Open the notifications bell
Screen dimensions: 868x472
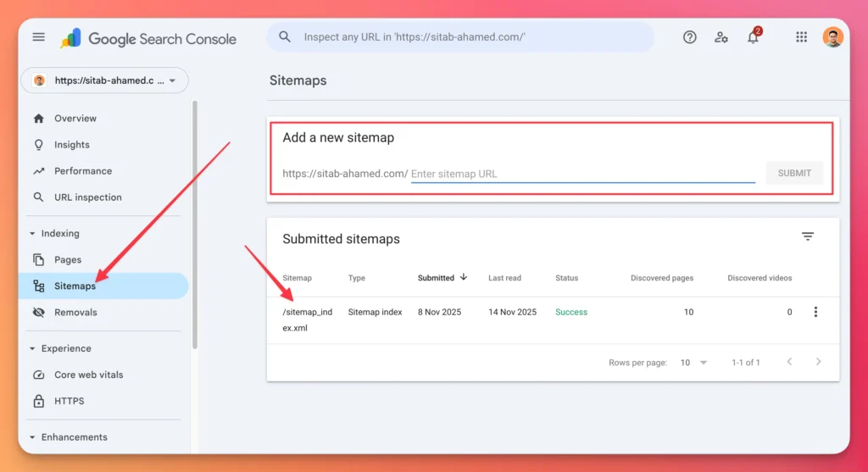[x=753, y=36]
